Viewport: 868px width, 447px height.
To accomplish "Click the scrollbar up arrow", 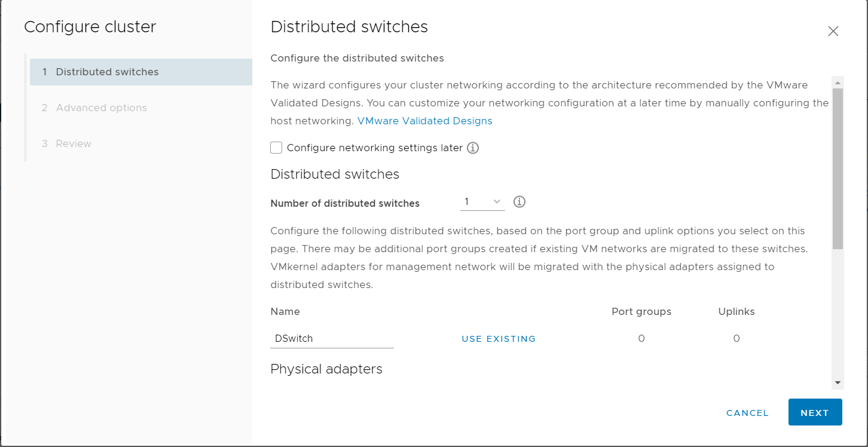I will click(838, 82).
